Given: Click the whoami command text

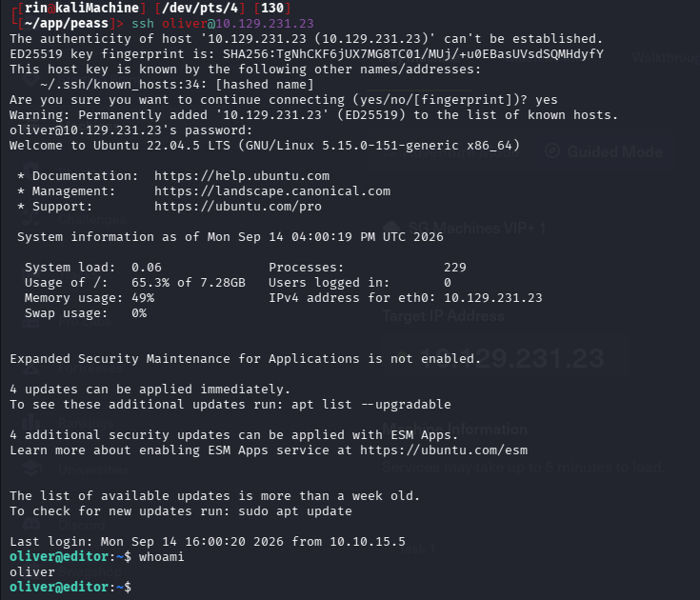Looking at the screenshot, I should (x=161, y=557).
